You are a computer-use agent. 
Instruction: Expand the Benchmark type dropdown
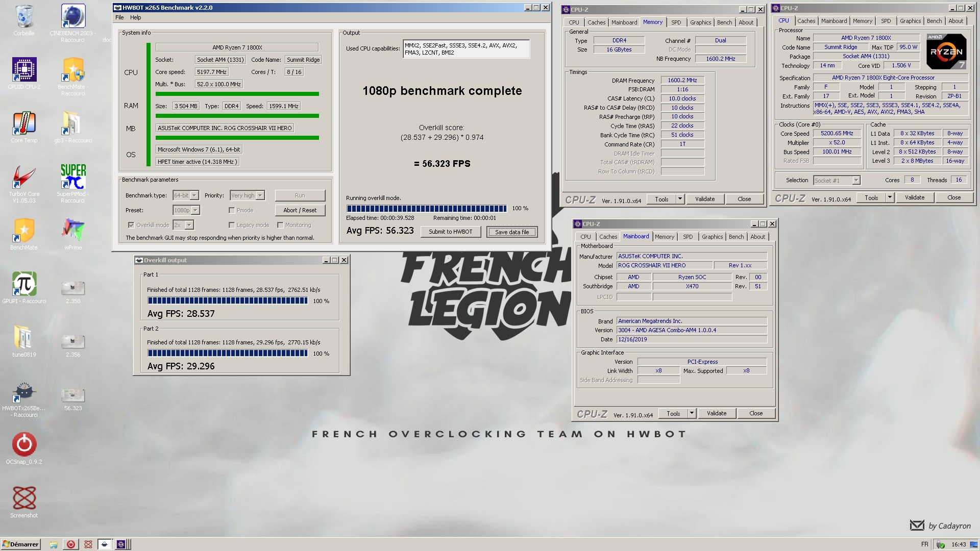coord(194,195)
